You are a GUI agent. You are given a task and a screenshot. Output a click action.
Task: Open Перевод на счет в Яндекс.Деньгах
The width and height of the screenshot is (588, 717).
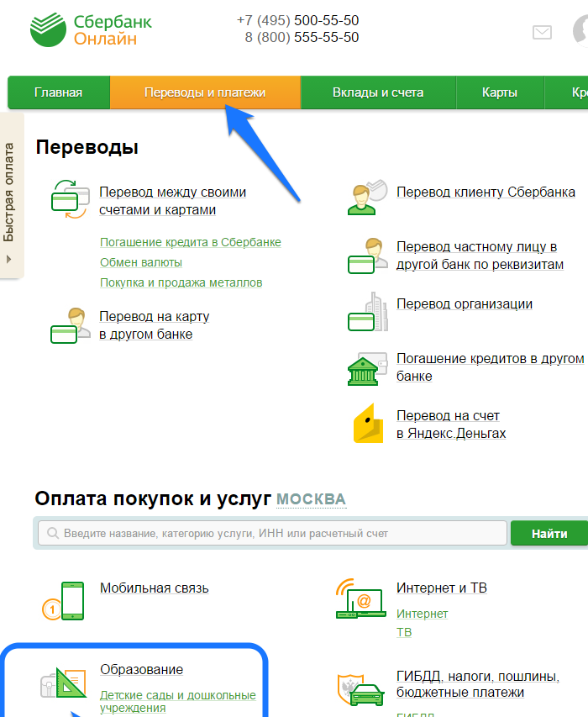pos(451,424)
